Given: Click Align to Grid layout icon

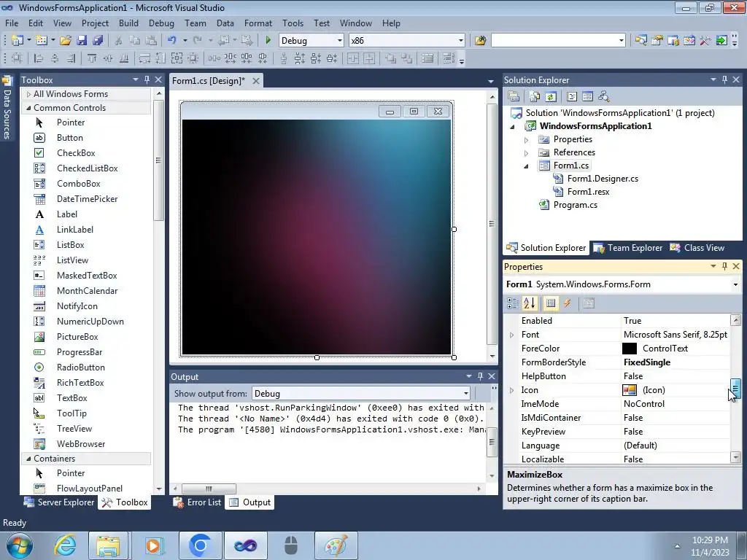Looking at the screenshot, I should click(18, 58).
